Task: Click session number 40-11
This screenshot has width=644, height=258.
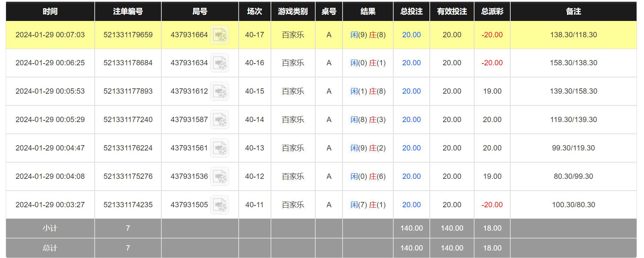Action: click(255, 205)
